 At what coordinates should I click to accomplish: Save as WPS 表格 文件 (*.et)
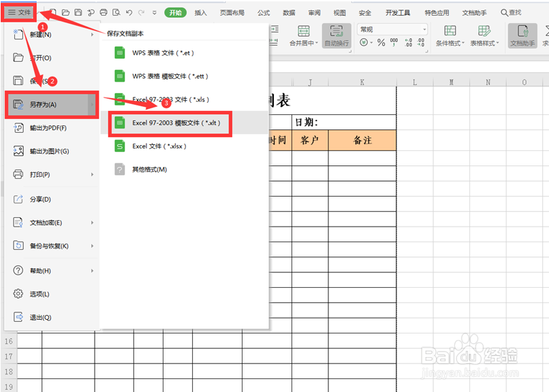click(185, 53)
